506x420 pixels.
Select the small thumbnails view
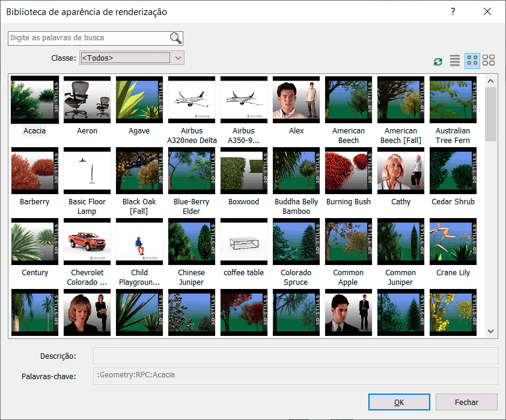click(472, 61)
